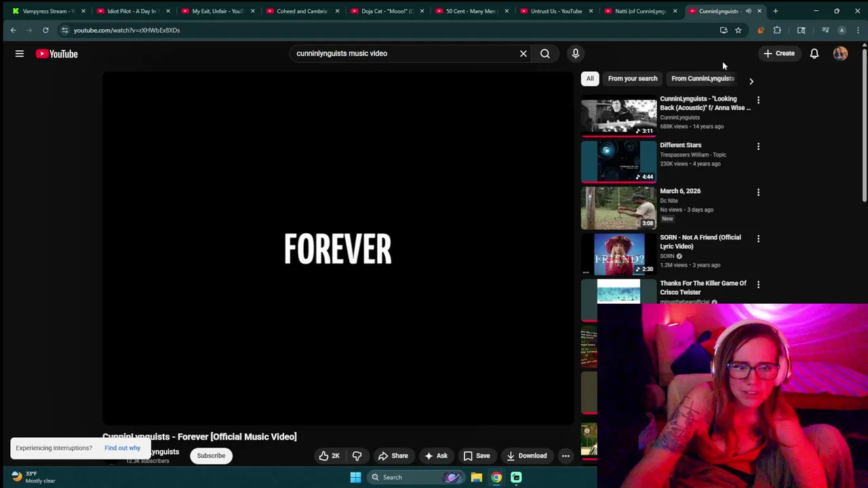Like the video with thumbs up
Image resolution: width=868 pixels, height=488 pixels.
[330, 455]
